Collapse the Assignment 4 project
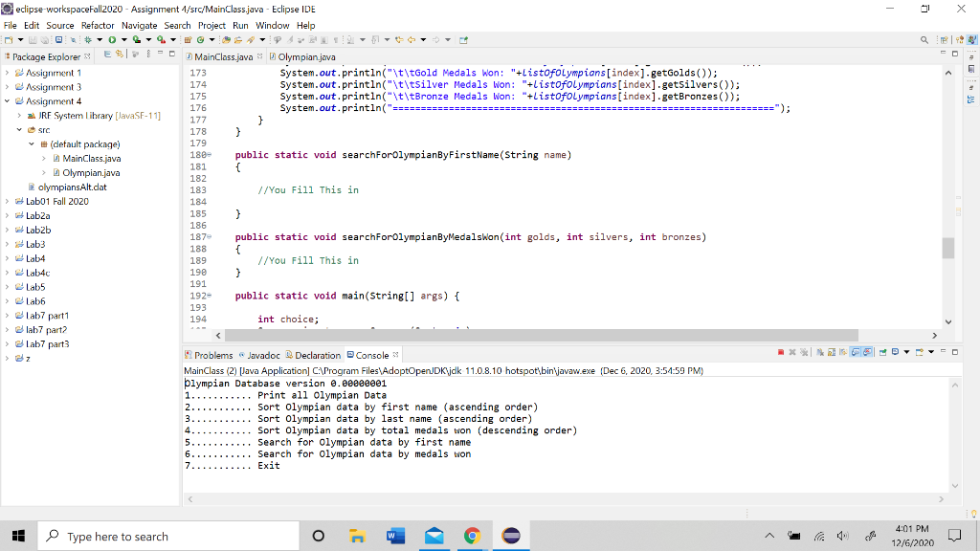 click(x=7, y=101)
